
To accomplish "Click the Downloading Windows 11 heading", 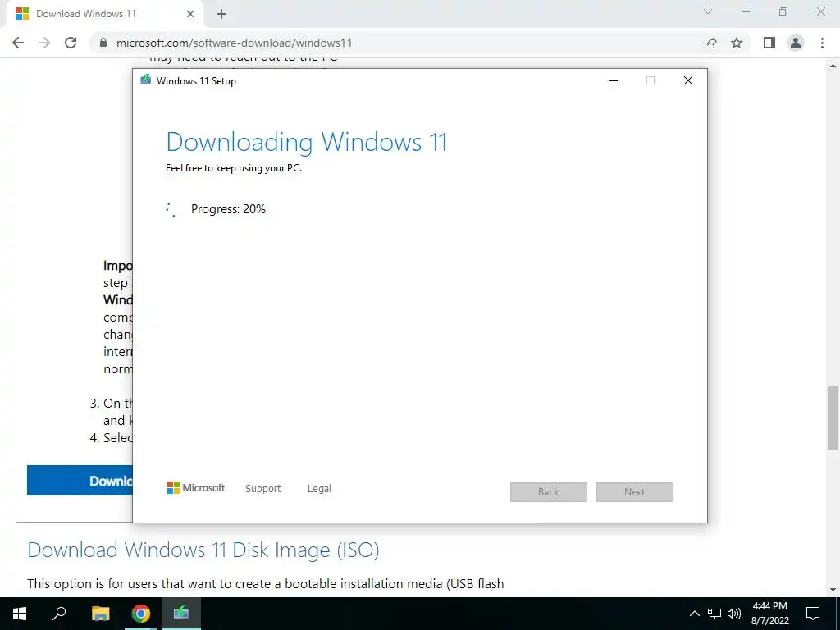I will tap(307, 142).
